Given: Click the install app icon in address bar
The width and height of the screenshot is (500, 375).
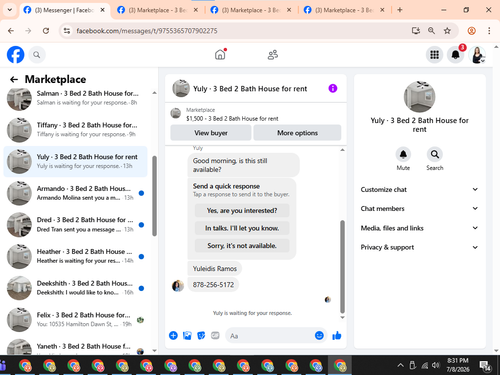Looking at the screenshot, I should [x=416, y=31].
